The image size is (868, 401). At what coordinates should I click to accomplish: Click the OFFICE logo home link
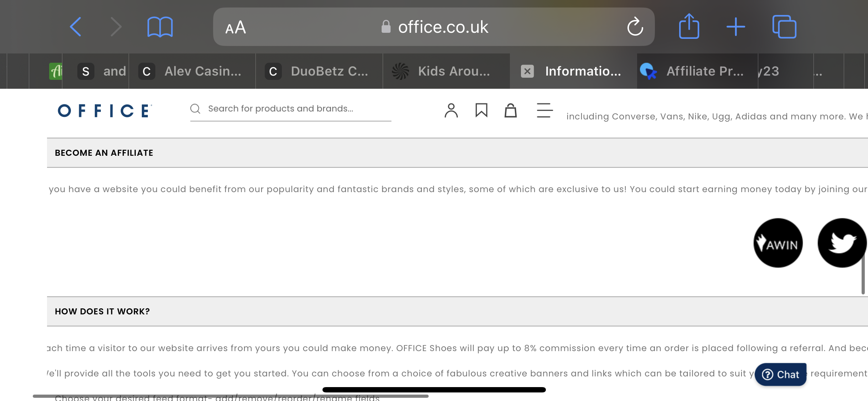(105, 111)
